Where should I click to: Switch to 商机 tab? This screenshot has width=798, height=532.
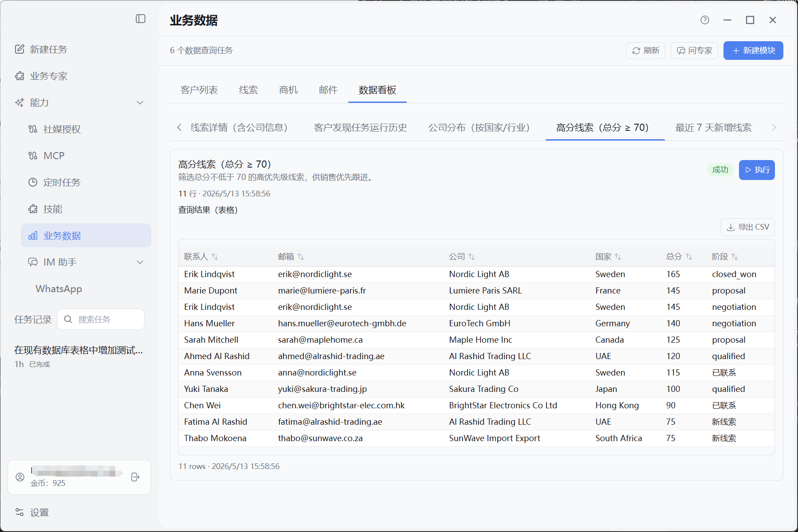tap(288, 90)
